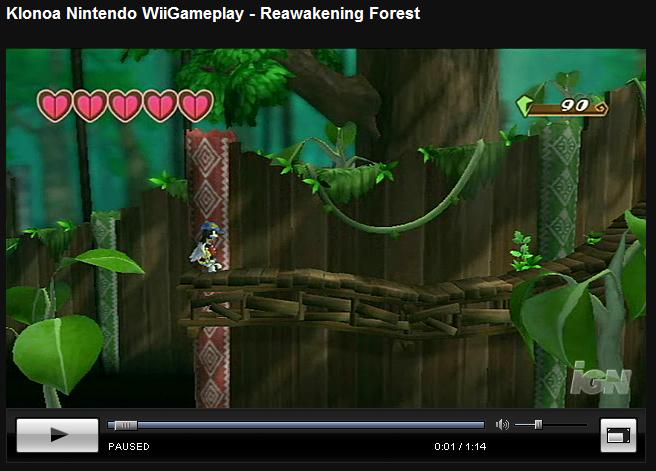Click the middle (third) health heart
The height and width of the screenshot is (471, 656).
tap(125, 105)
